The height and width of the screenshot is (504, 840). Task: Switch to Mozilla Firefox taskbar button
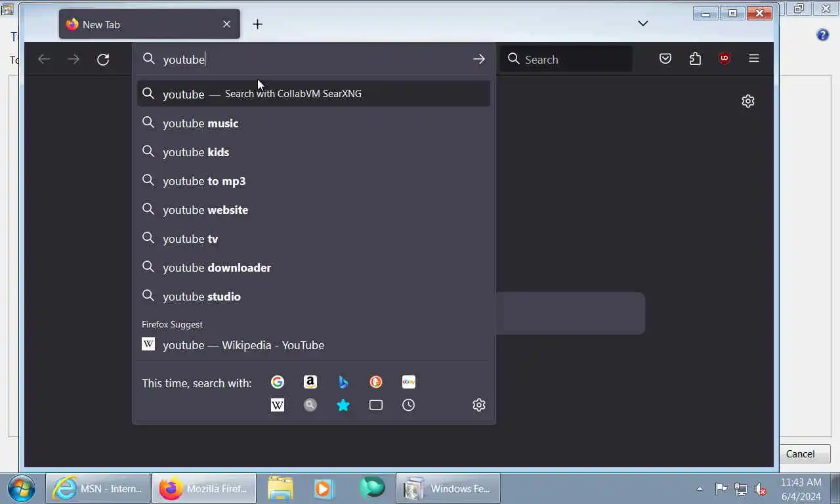pyautogui.click(x=204, y=489)
